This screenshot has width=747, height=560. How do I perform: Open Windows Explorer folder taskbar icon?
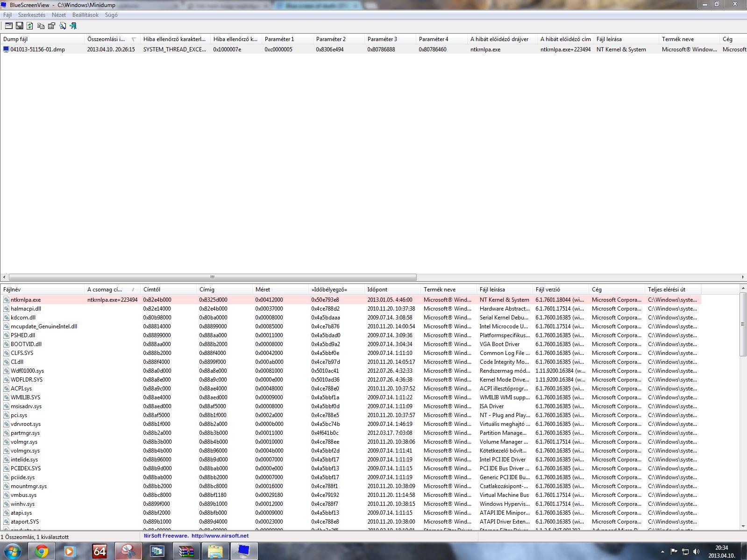pos(215,552)
